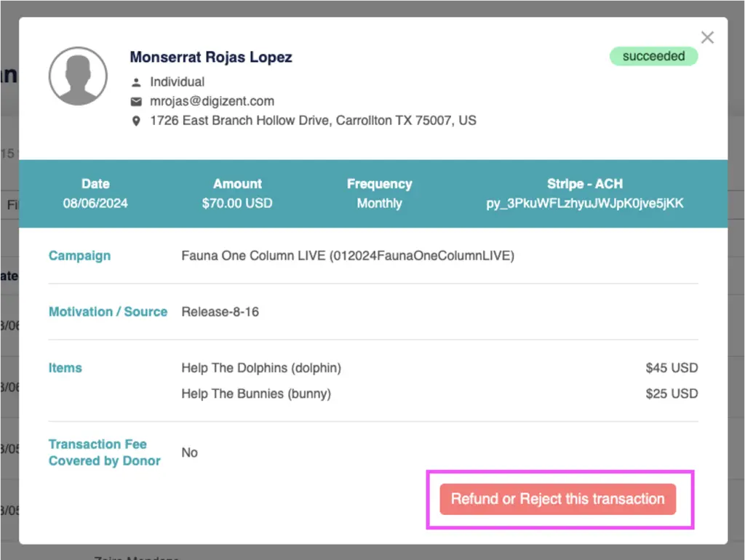Click the Monthly frequency value
745x560 pixels.
[x=379, y=204]
